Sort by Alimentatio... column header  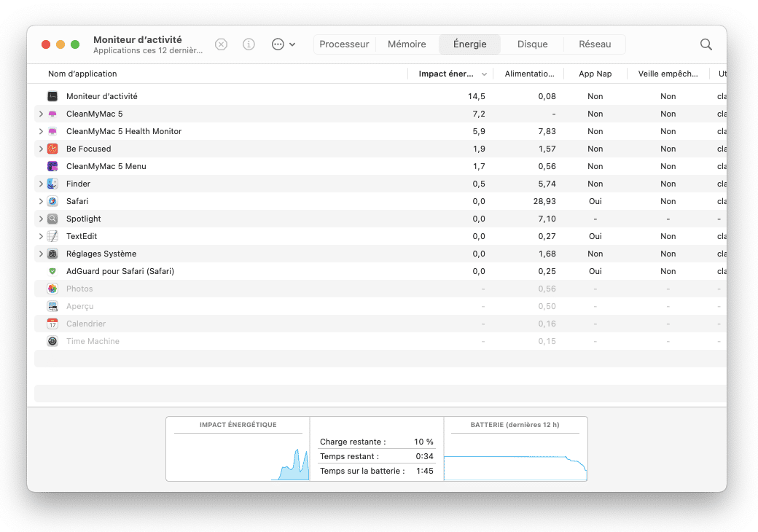pyautogui.click(x=529, y=74)
